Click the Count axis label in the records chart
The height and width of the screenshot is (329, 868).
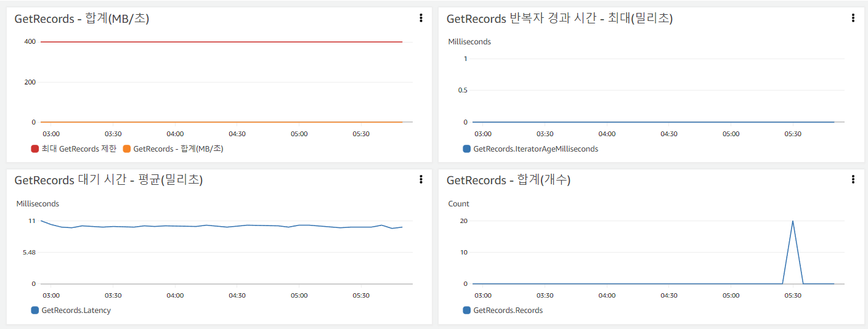tap(458, 203)
